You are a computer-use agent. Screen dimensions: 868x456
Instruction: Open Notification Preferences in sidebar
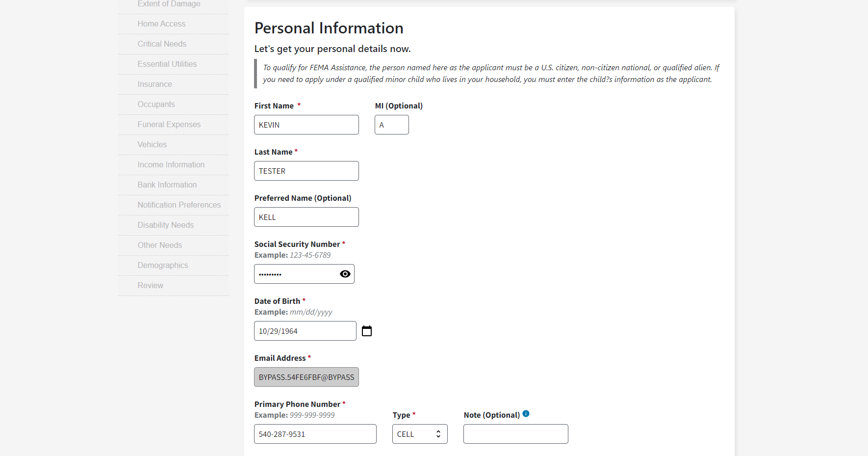(179, 205)
